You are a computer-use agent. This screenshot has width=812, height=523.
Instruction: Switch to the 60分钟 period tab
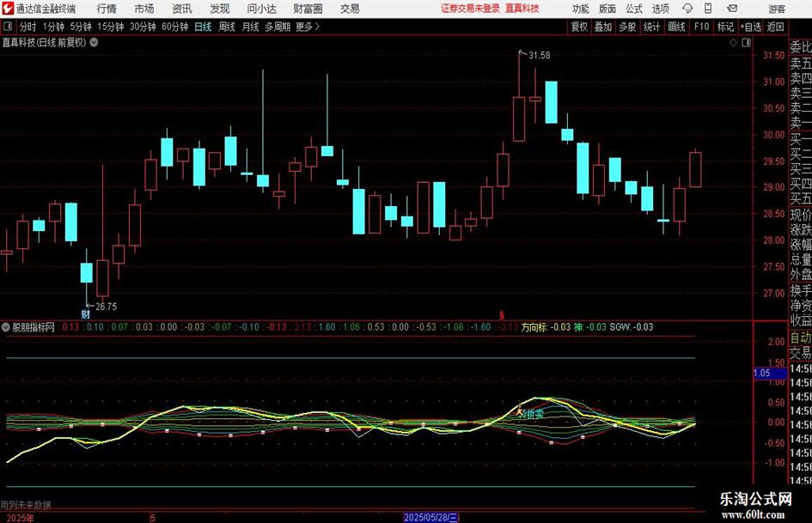(x=174, y=27)
